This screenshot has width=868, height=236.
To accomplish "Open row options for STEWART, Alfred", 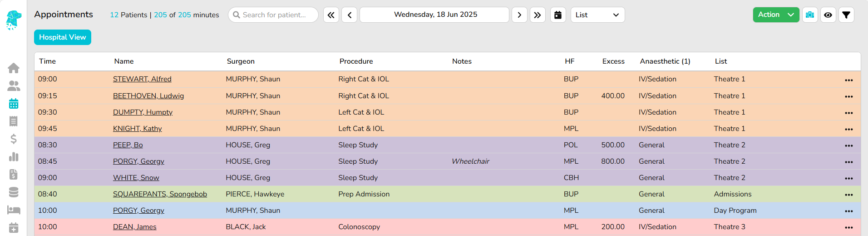I will (848, 80).
